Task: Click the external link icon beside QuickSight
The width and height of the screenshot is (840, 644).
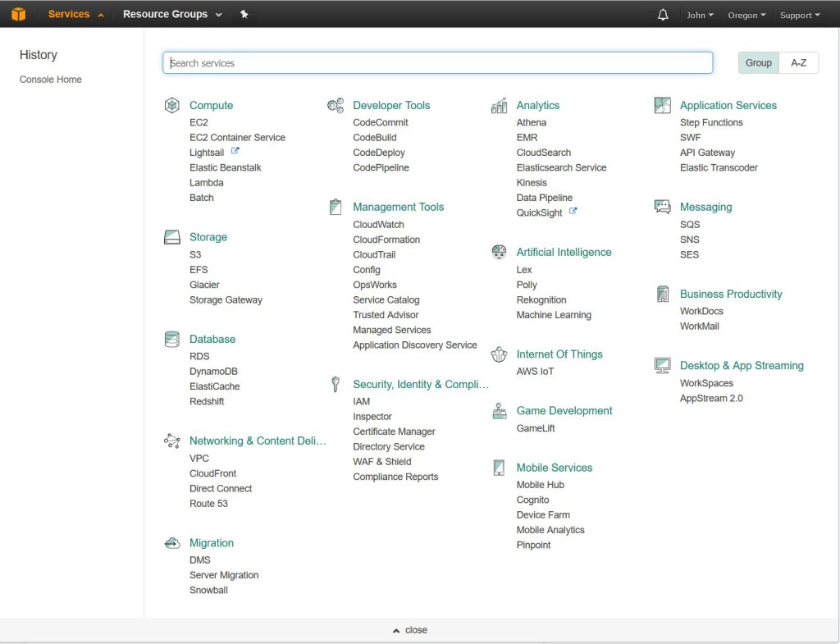Action: (573, 212)
